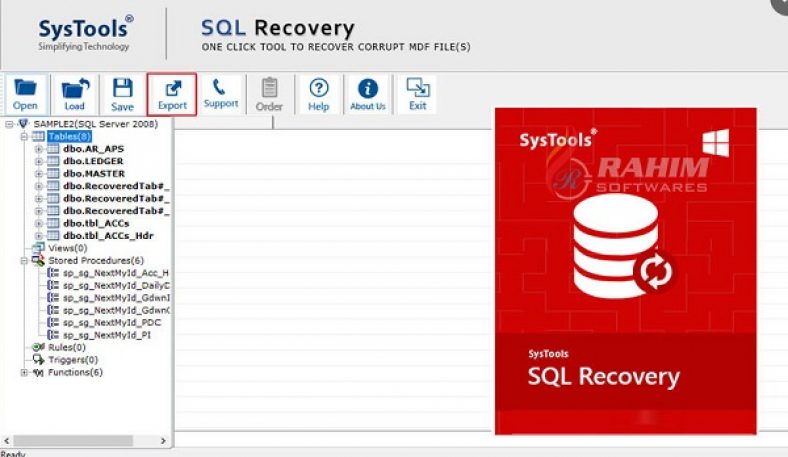Select the Tables(8) tree item
This screenshot has width=788, height=457.
tap(69, 136)
